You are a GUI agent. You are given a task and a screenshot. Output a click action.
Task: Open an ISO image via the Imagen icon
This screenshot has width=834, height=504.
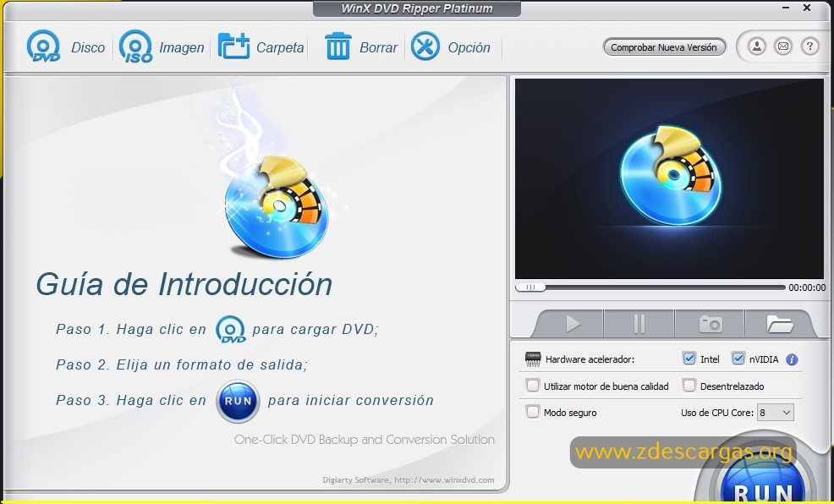(x=135, y=47)
